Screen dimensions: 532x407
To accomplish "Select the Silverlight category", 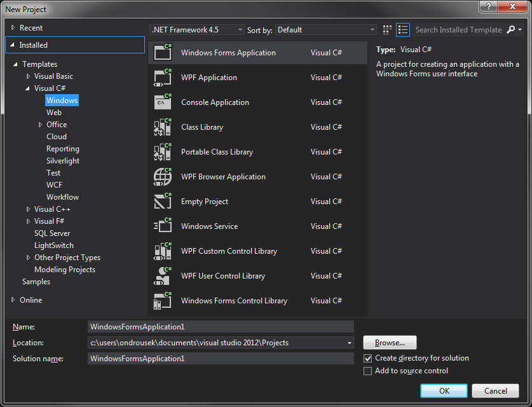I will tap(63, 161).
